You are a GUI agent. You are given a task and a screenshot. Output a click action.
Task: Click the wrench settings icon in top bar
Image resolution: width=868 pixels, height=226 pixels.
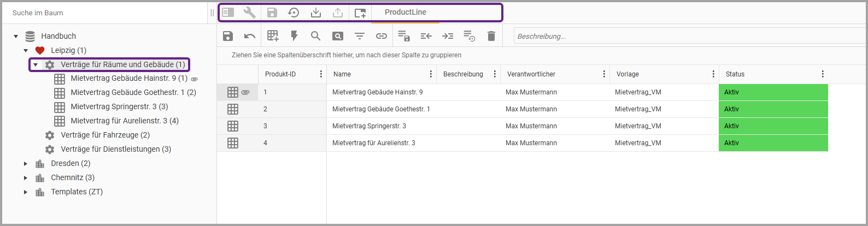coord(250,13)
